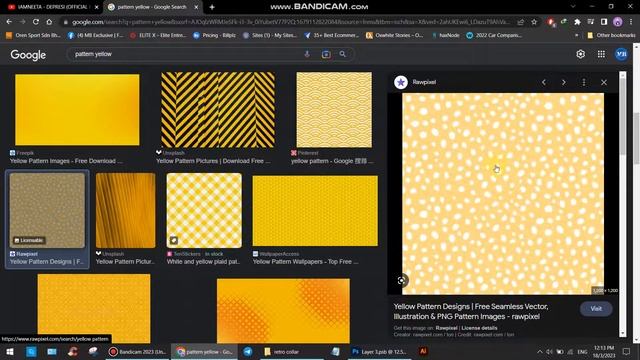Viewport: 640px width, 360px height.
Task: Open the white and yellow plaid thumbnail
Action: [204, 210]
